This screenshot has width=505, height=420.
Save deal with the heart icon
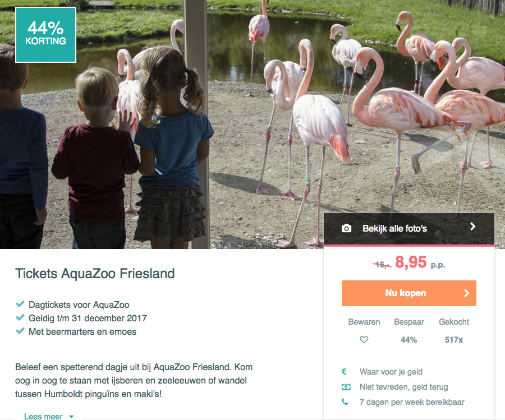(364, 340)
